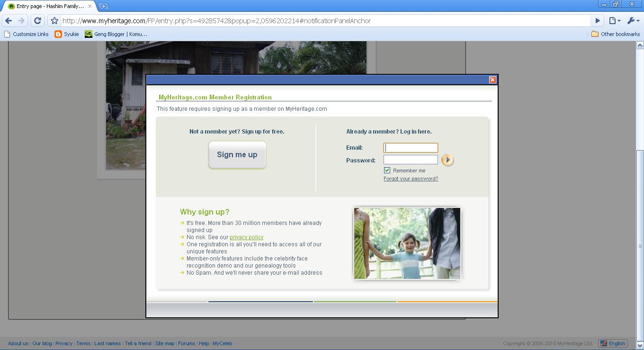This screenshot has height=350, width=644.
Task: Open the Help footer link
Action: (x=204, y=343)
